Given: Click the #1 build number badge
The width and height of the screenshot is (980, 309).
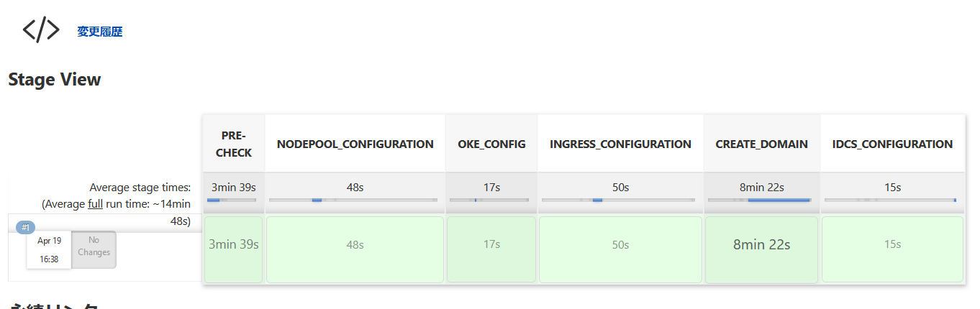Looking at the screenshot, I should [25, 227].
